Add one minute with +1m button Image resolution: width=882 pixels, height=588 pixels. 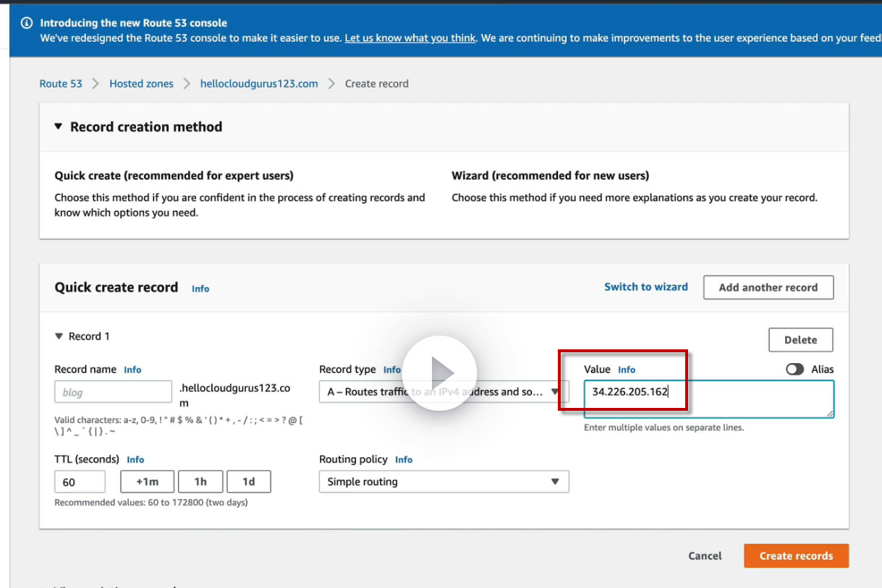(147, 482)
